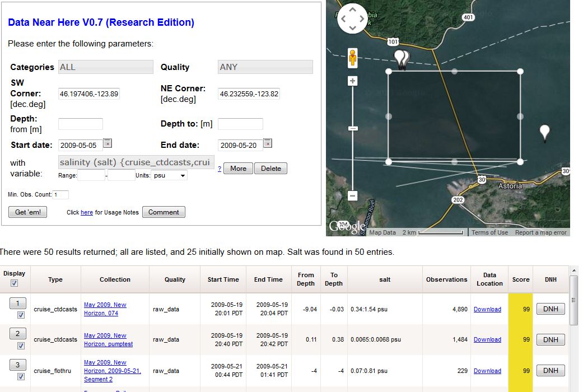Toggle the Display all checkbox in header
This screenshot has width=583, height=392.
14,283
